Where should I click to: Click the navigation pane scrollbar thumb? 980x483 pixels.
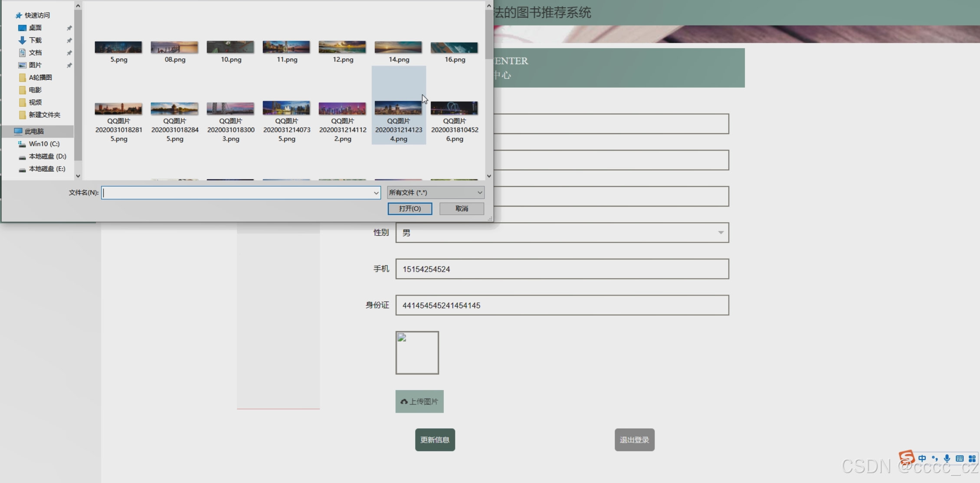[78, 85]
